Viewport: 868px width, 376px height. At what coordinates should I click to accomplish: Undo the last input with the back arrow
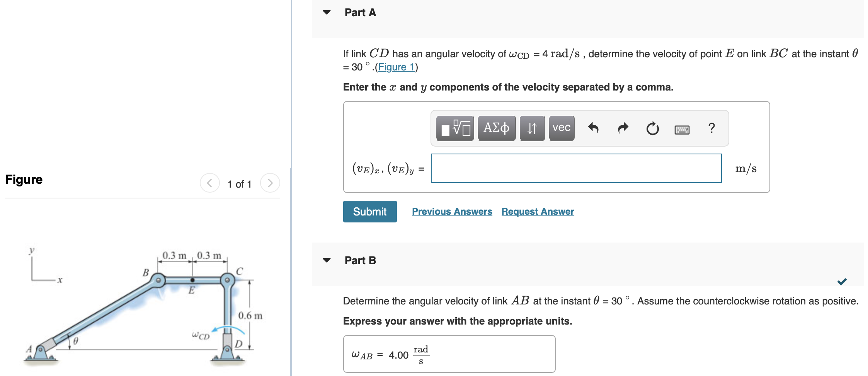pos(594,128)
